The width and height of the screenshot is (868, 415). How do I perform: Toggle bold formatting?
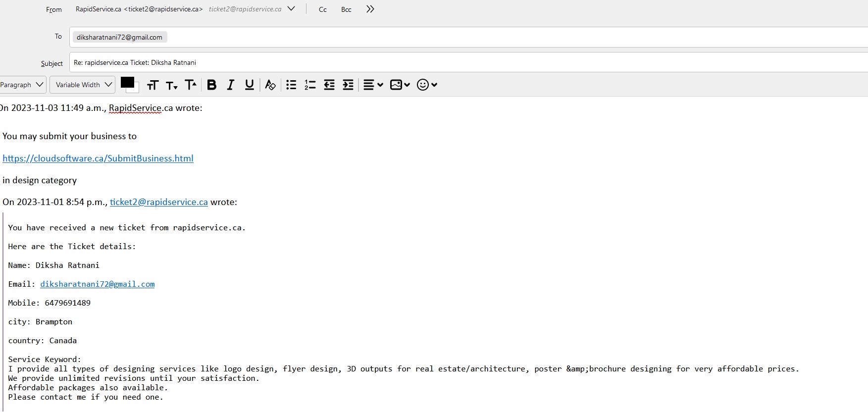coord(211,85)
